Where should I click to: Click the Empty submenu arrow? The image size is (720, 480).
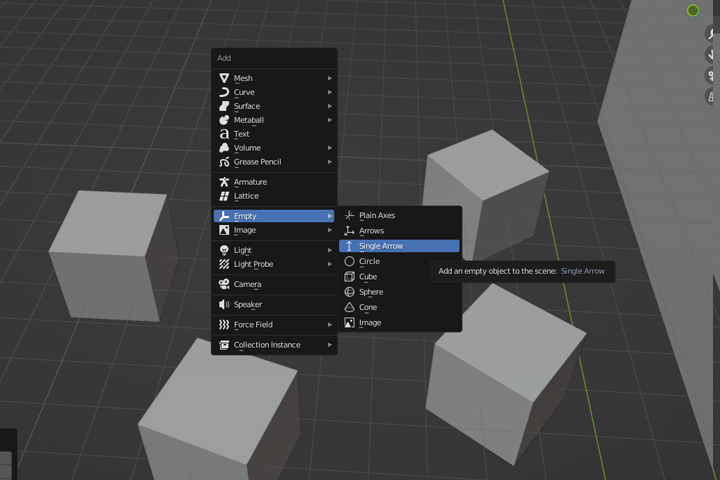[x=330, y=216]
